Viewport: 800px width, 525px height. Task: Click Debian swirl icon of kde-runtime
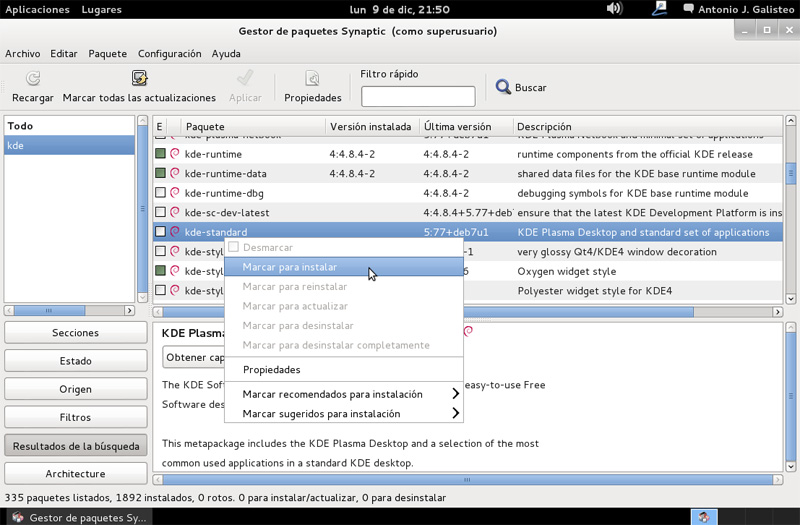pos(174,154)
